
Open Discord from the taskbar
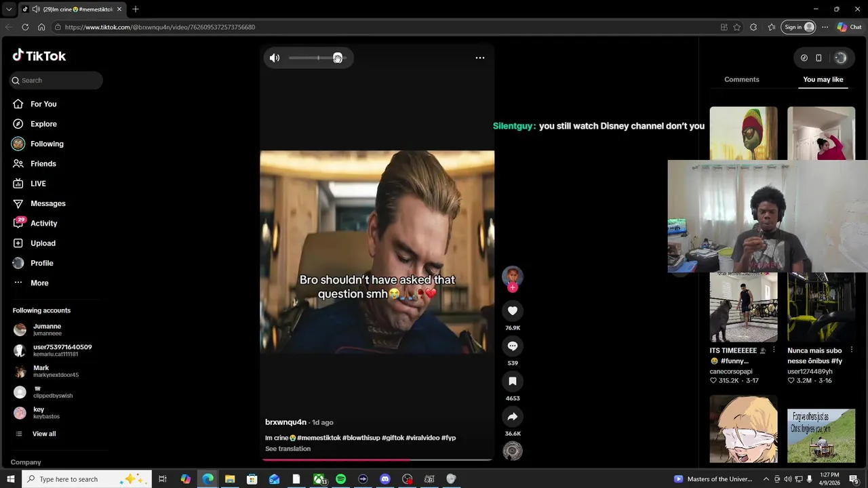[x=385, y=479]
